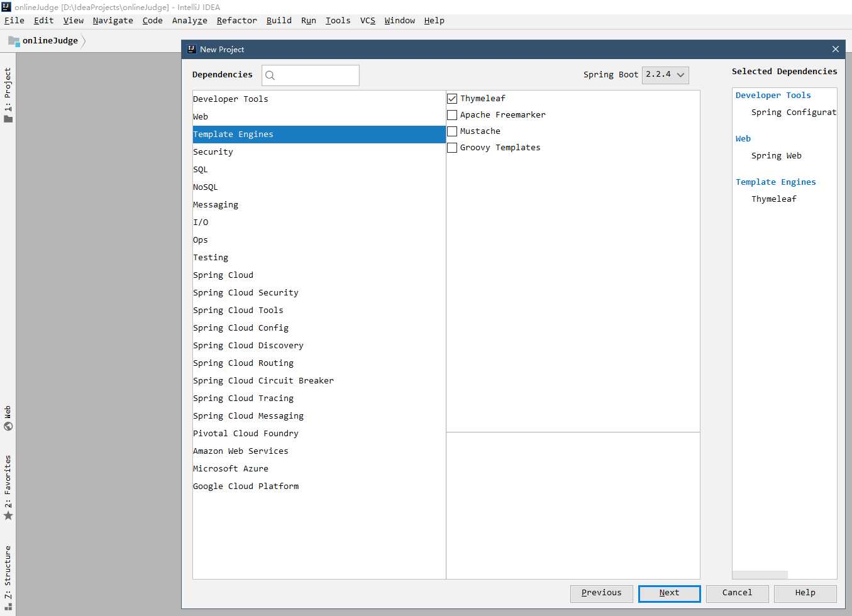
Task: Select the Spring Cloud category
Action: (x=319, y=275)
